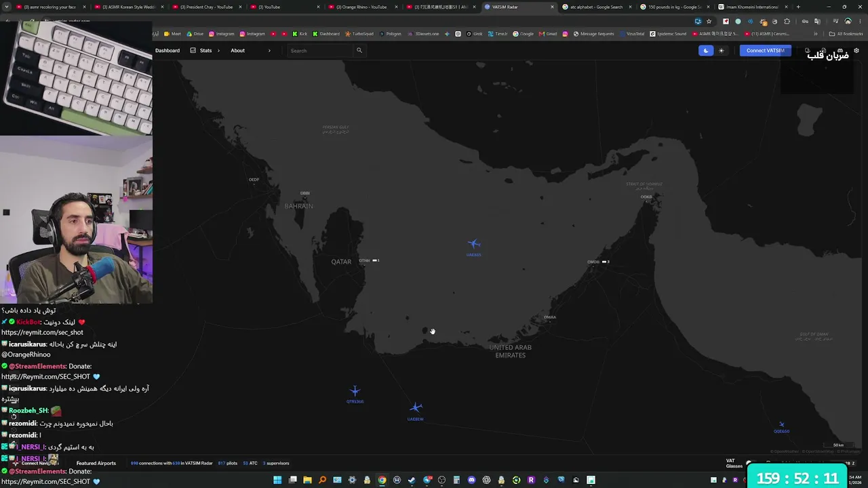The width and height of the screenshot is (868, 488).
Task: Switch to the Imam Khomeini International tab
Action: tap(752, 7)
